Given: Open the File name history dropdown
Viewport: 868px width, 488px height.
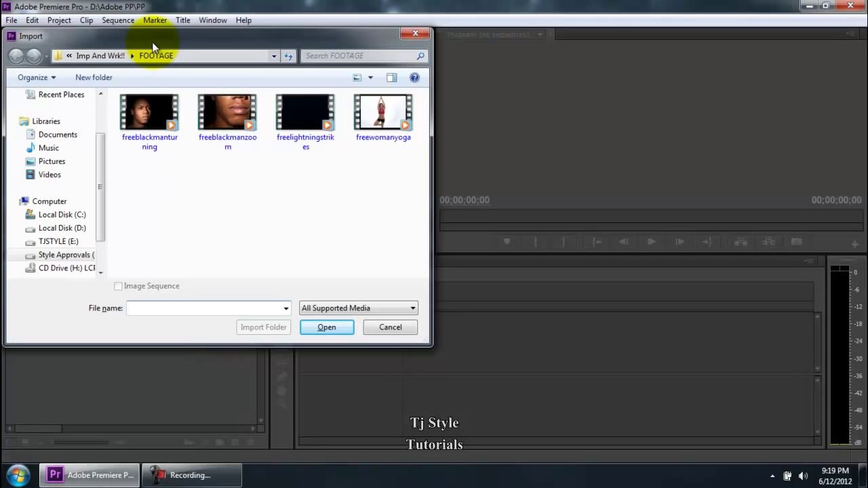Looking at the screenshot, I should pyautogui.click(x=285, y=308).
